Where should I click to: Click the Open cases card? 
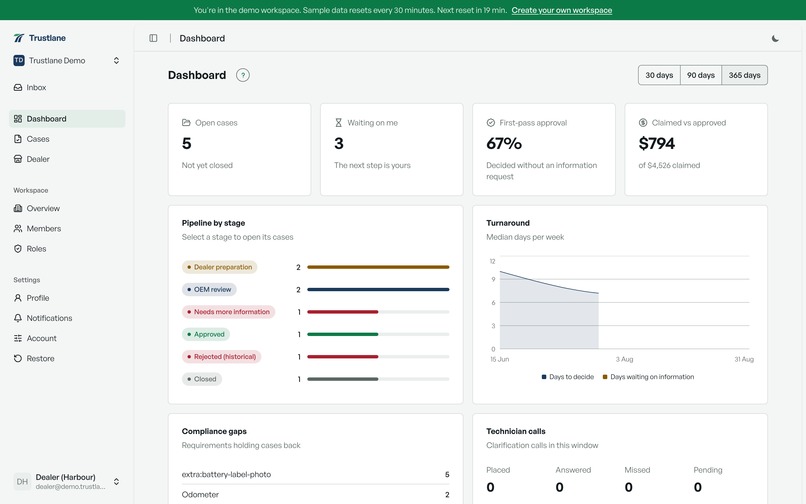tap(240, 150)
